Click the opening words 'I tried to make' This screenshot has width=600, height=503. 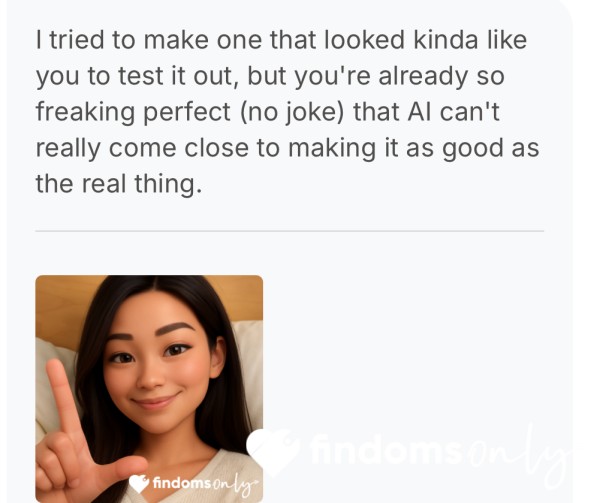tap(122, 40)
